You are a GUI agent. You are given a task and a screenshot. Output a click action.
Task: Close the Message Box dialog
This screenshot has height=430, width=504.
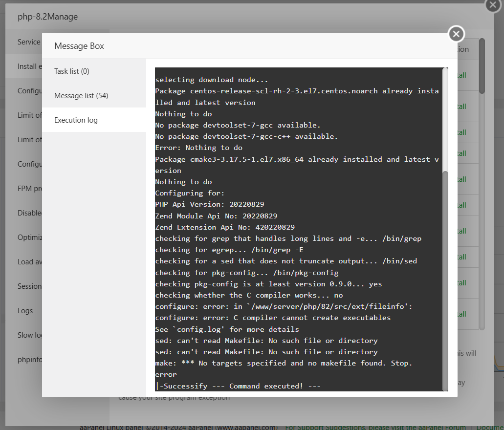(x=456, y=34)
